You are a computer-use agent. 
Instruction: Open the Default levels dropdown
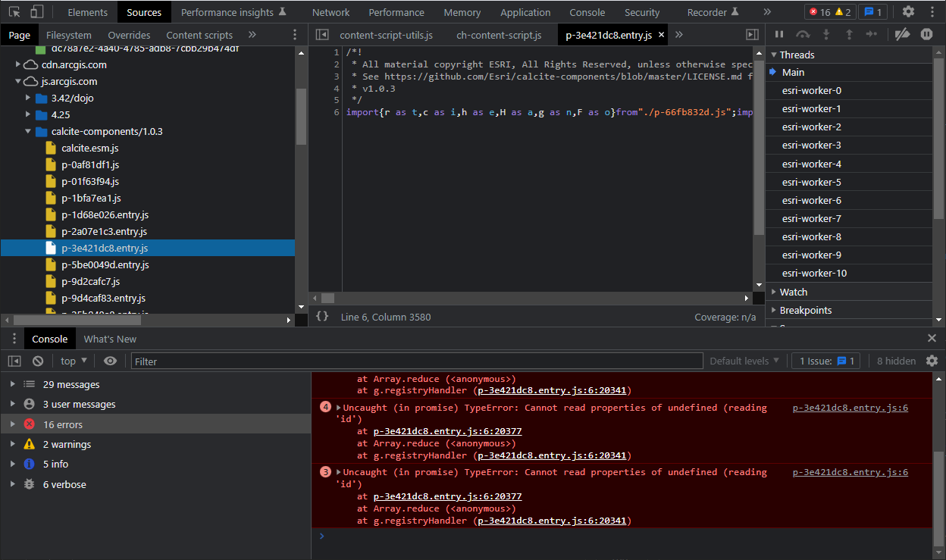744,361
